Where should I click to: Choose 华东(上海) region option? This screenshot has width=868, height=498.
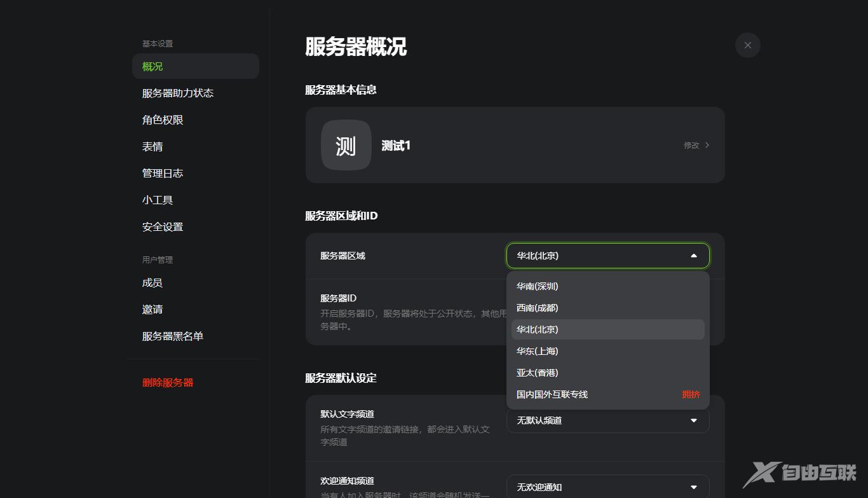[x=608, y=351]
